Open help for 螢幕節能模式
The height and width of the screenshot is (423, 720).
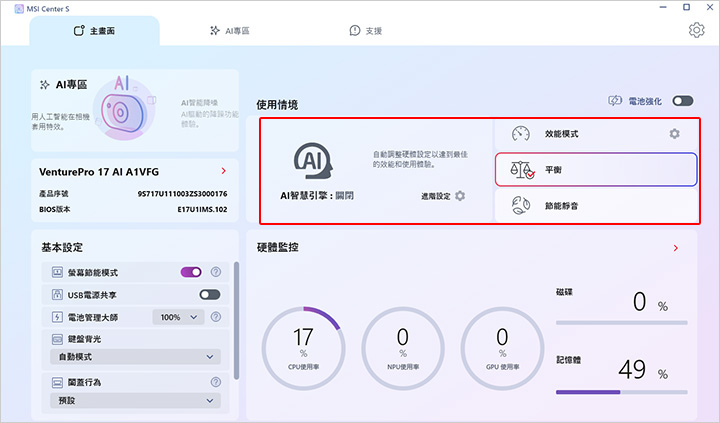click(216, 272)
